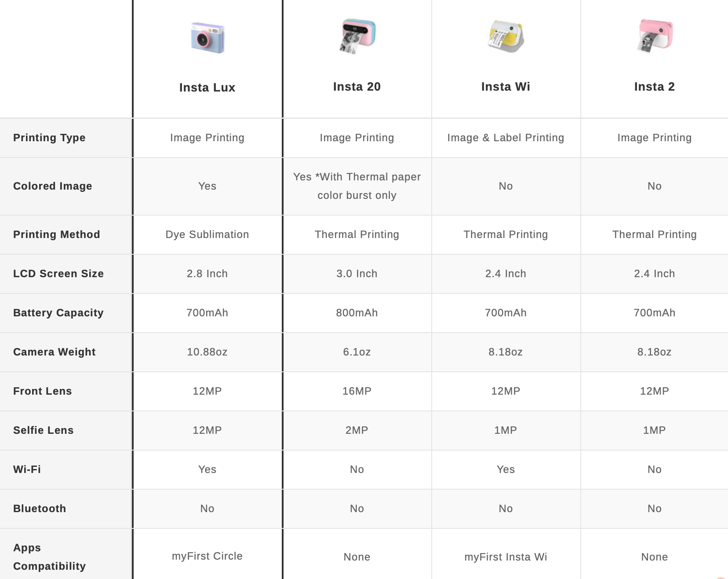Screen dimensions: 728x579
Task: Click the myFirst Circle app cell
Action: pyautogui.click(x=207, y=556)
